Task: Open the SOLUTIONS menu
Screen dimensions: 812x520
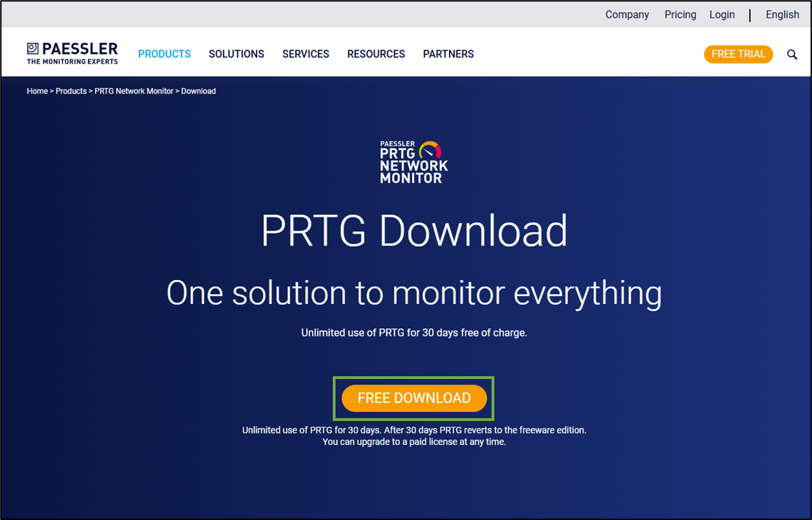Action: [x=236, y=54]
